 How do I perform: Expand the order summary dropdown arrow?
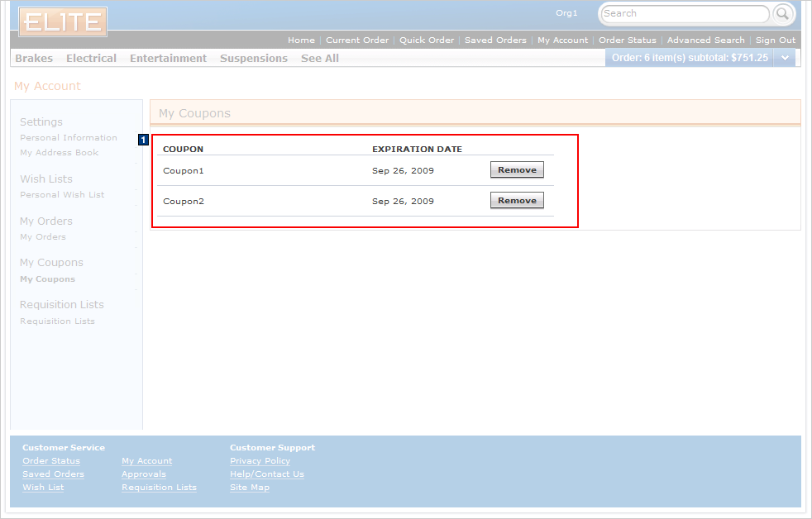tap(785, 58)
